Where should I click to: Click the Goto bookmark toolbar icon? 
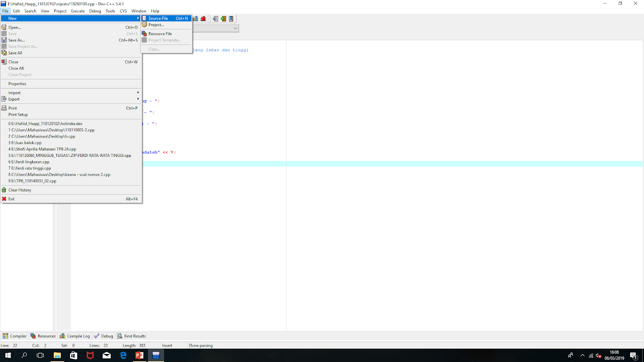pyautogui.click(x=231, y=19)
